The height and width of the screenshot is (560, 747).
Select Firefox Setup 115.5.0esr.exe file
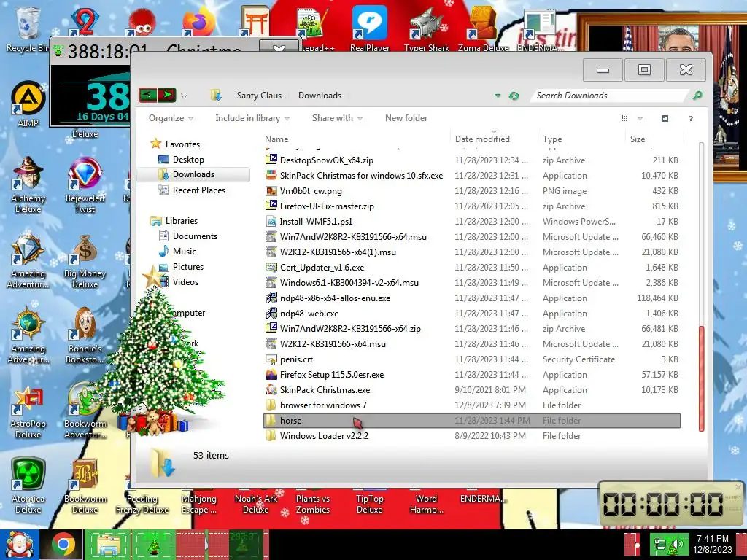[472, 375]
